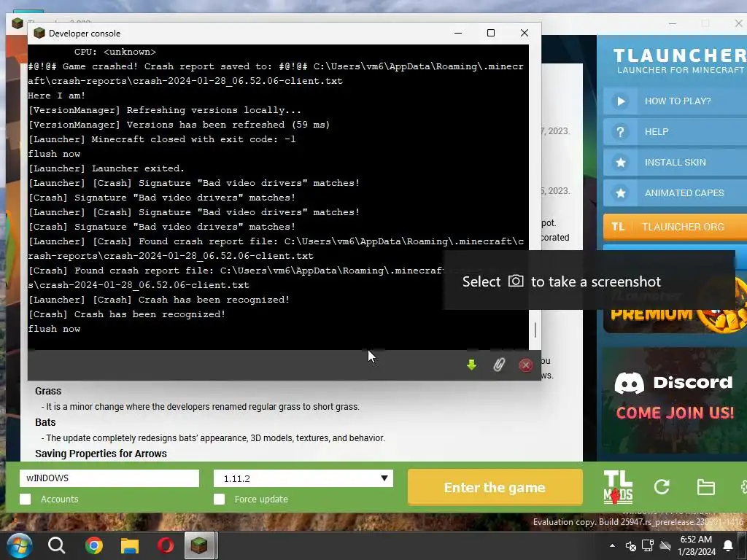Launch Opera browser from the taskbar
The width and height of the screenshot is (747, 560).
[166, 545]
